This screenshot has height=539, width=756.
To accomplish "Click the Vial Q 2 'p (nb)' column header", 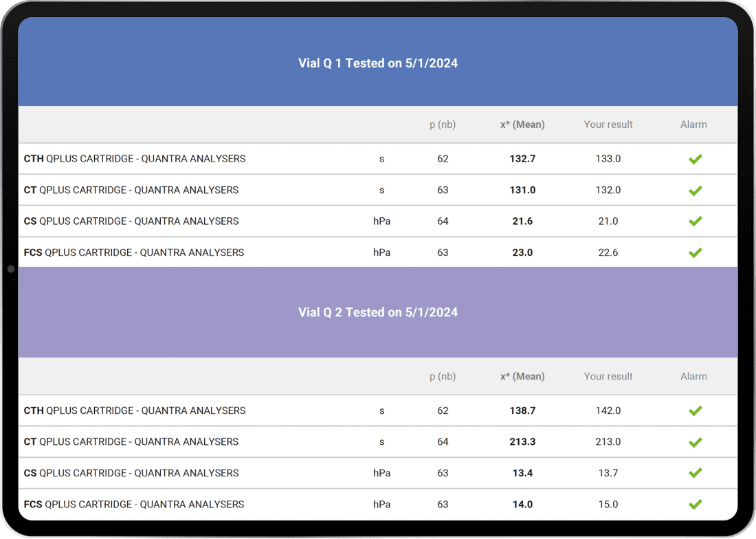I will point(443,377).
